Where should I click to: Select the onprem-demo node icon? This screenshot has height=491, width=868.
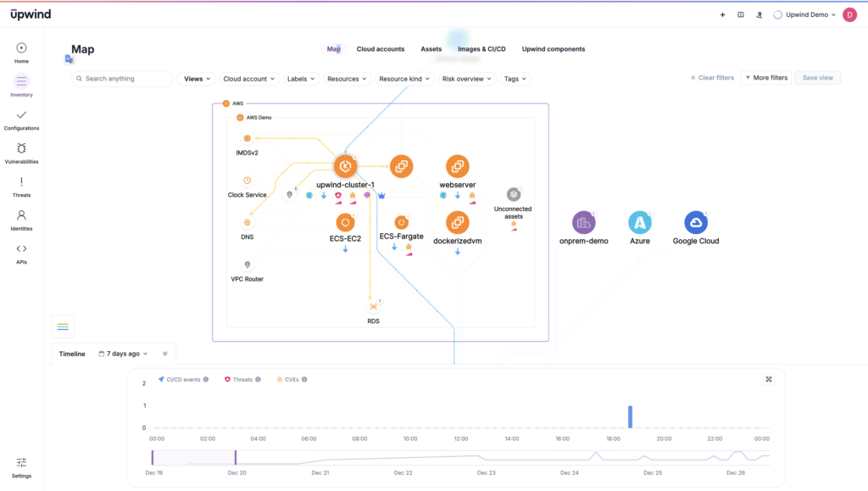click(583, 222)
